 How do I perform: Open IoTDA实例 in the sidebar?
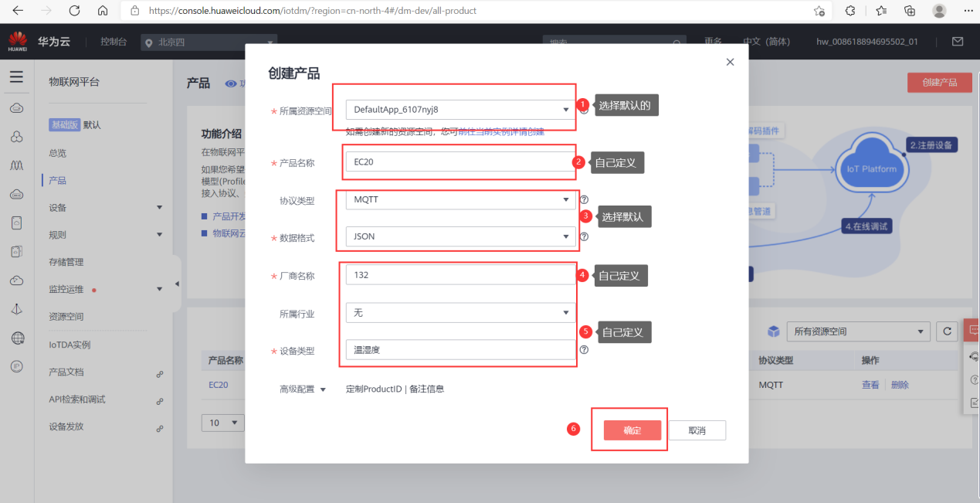(70, 345)
